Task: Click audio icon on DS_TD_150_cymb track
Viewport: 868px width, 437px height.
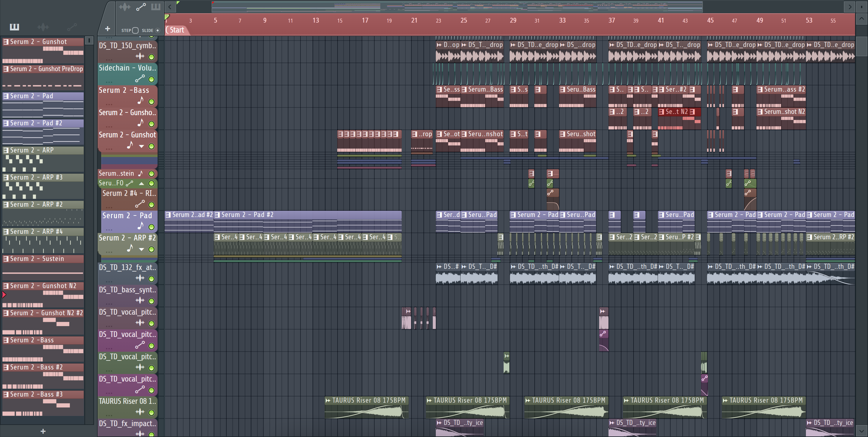Action: (140, 56)
